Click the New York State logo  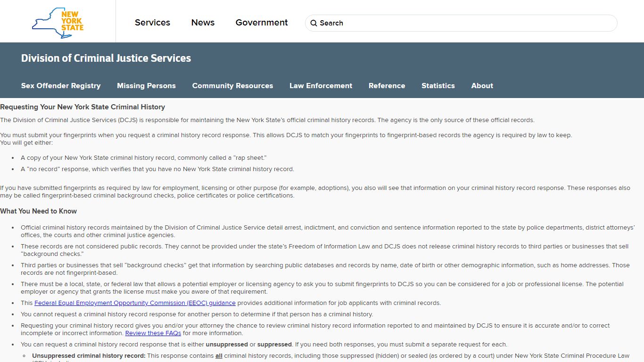coord(58,22)
